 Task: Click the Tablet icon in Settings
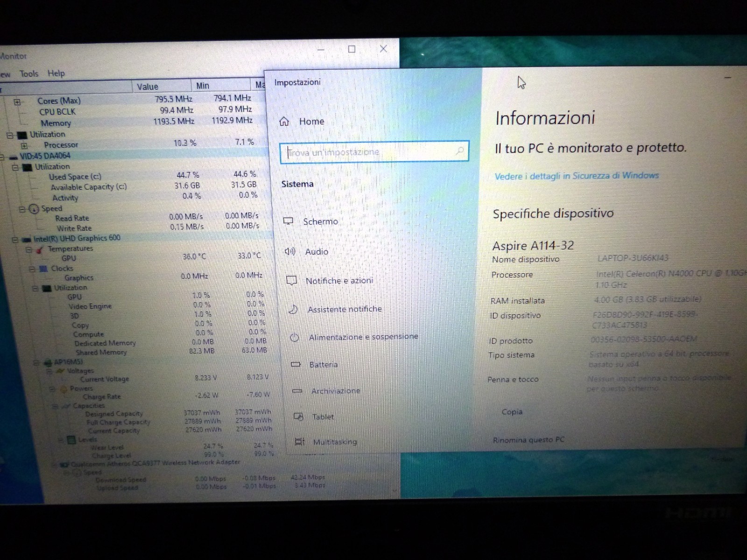click(298, 416)
